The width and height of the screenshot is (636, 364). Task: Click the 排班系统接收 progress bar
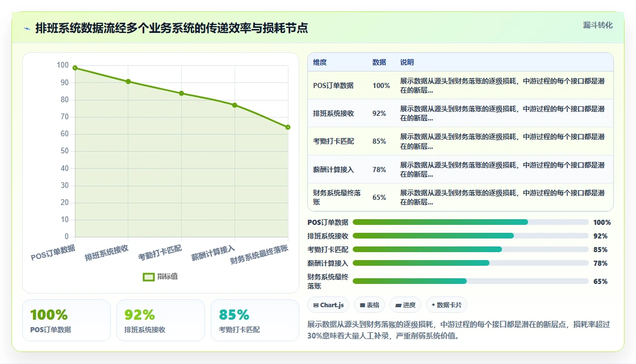(471, 236)
